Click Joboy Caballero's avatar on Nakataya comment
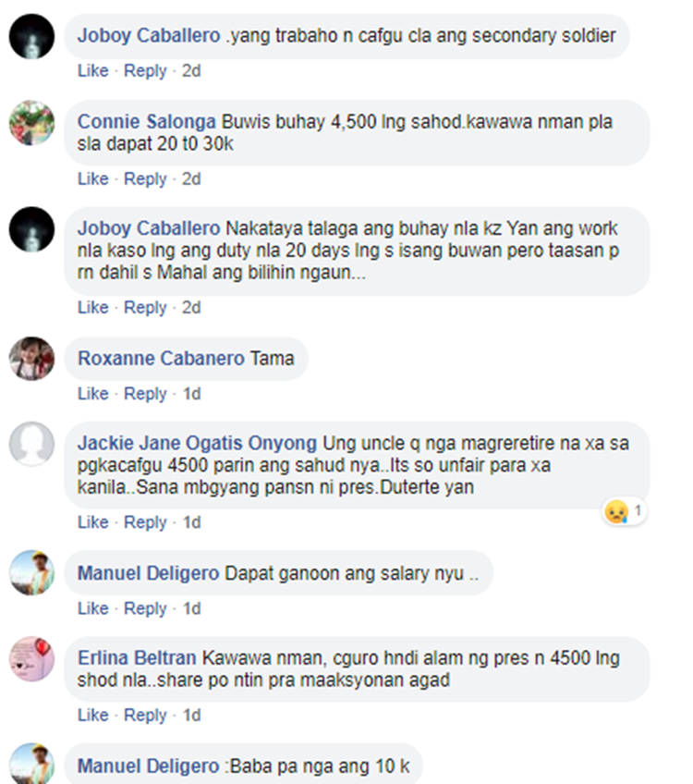 click(32, 229)
